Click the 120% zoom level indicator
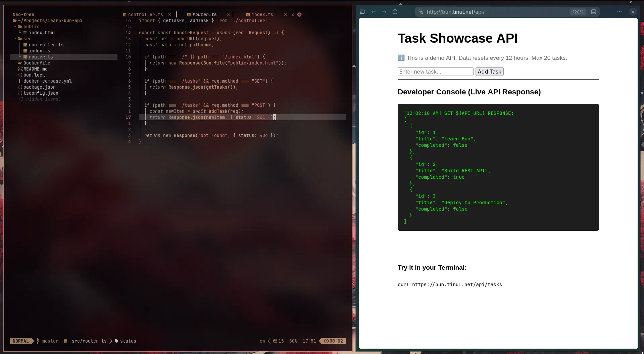Image resolution: width=644 pixels, height=354 pixels. point(578,12)
